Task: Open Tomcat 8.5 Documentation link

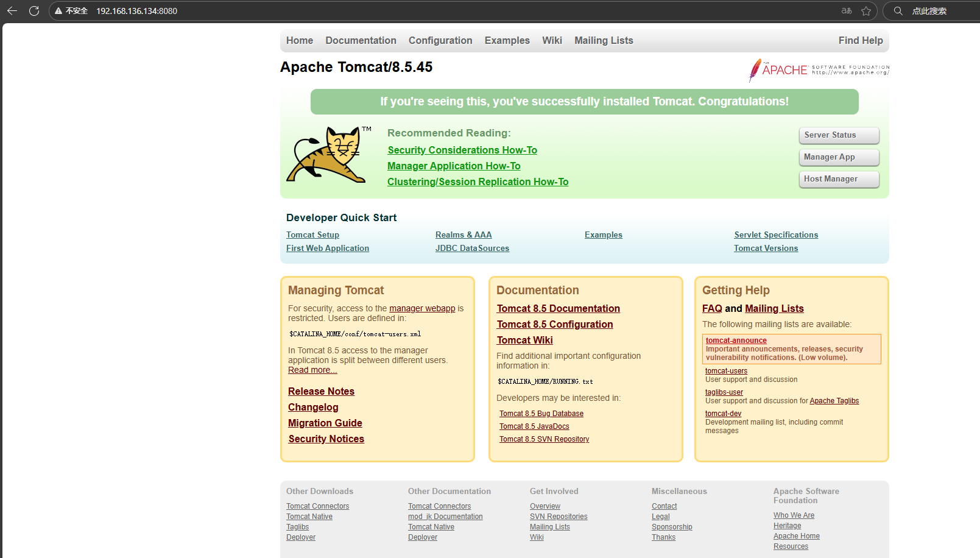Action: tap(558, 308)
